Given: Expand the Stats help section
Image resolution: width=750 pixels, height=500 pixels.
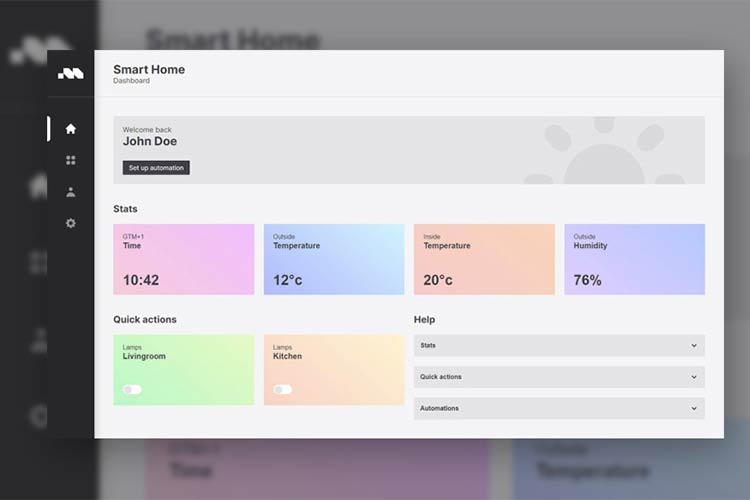Looking at the screenshot, I should pos(559,346).
